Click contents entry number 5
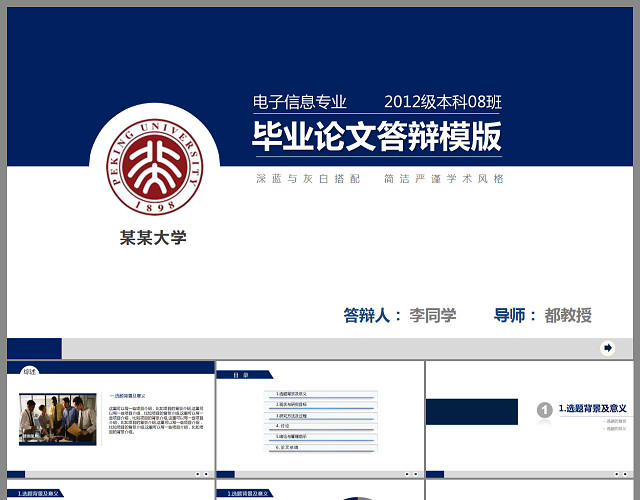 click(x=320, y=437)
